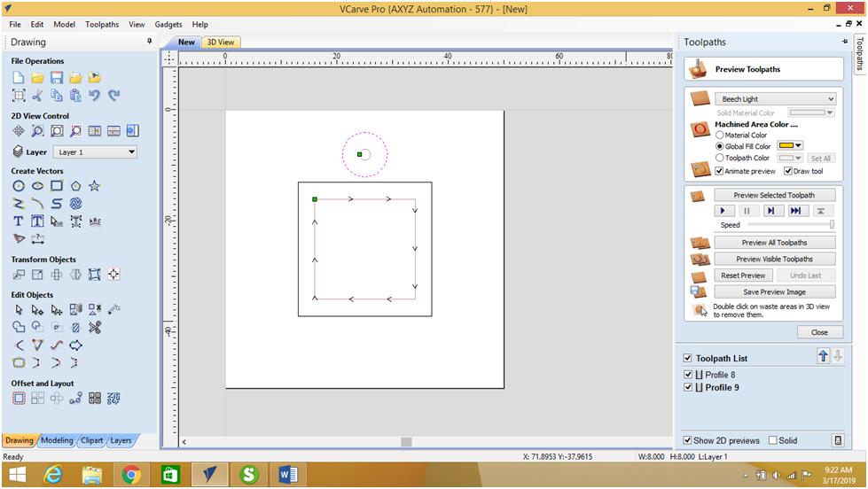Switch to the Clipart tab

click(92, 440)
